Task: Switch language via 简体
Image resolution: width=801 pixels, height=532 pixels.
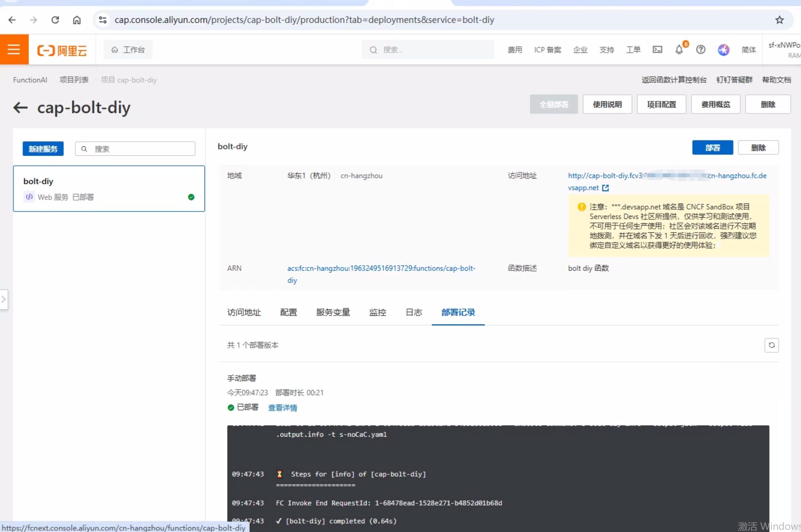Action: coord(748,50)
